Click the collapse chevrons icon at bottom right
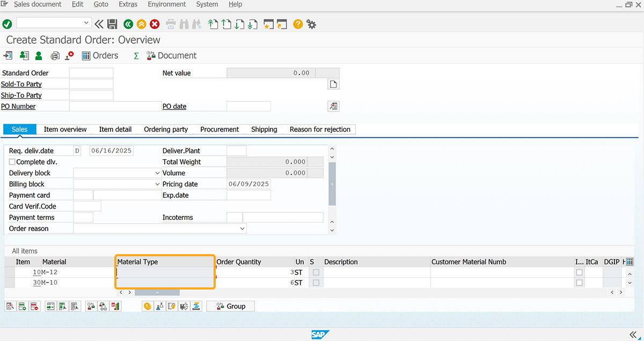Image resolution: width=644 pixels, height=341 pixels. [x=633, y=334]
